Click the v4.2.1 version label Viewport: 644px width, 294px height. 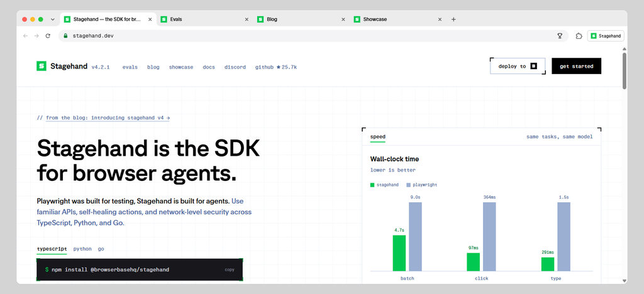click(100, 67)
